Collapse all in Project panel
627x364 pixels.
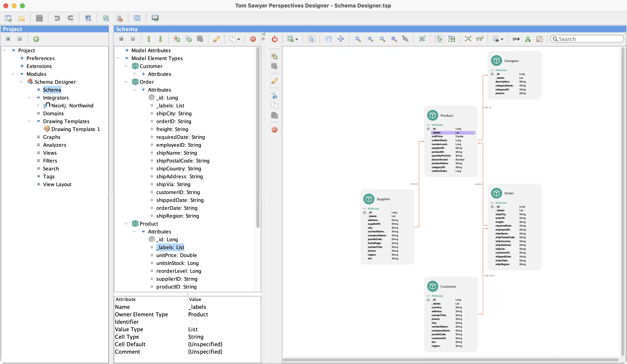pyautogui.click(x=20, y=39)
